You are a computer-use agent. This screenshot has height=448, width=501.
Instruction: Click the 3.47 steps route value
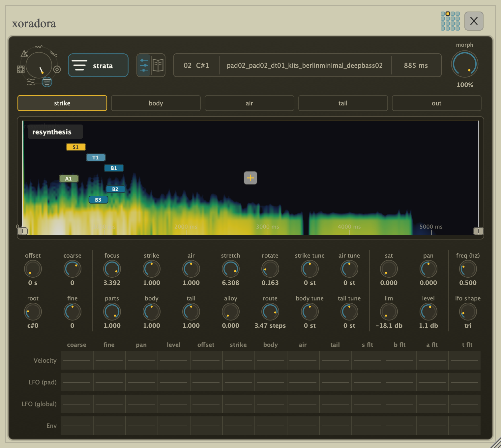270,325
